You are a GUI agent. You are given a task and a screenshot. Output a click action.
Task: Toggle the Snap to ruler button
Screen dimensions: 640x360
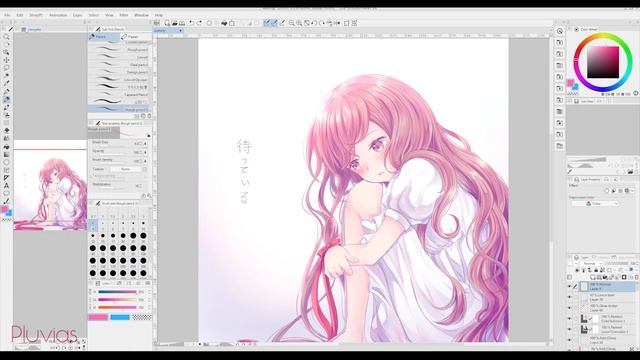pos(267,23)
